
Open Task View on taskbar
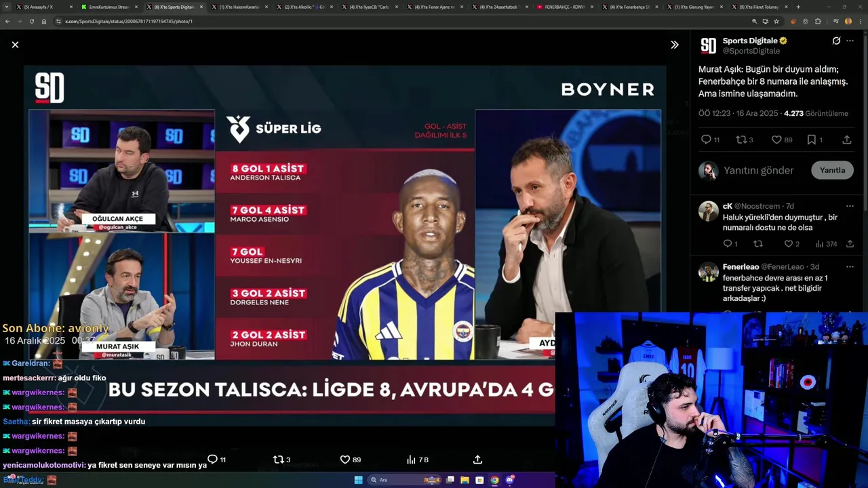(450, 480)
